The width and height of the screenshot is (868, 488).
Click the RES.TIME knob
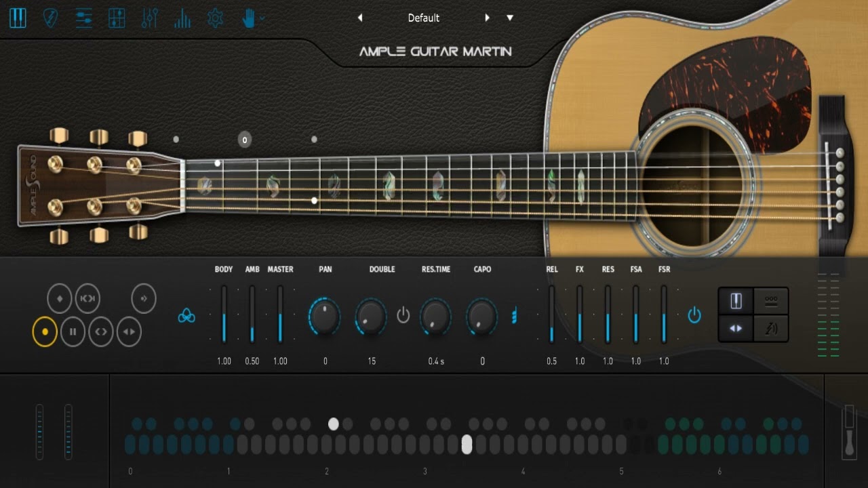tap(435, 316)
